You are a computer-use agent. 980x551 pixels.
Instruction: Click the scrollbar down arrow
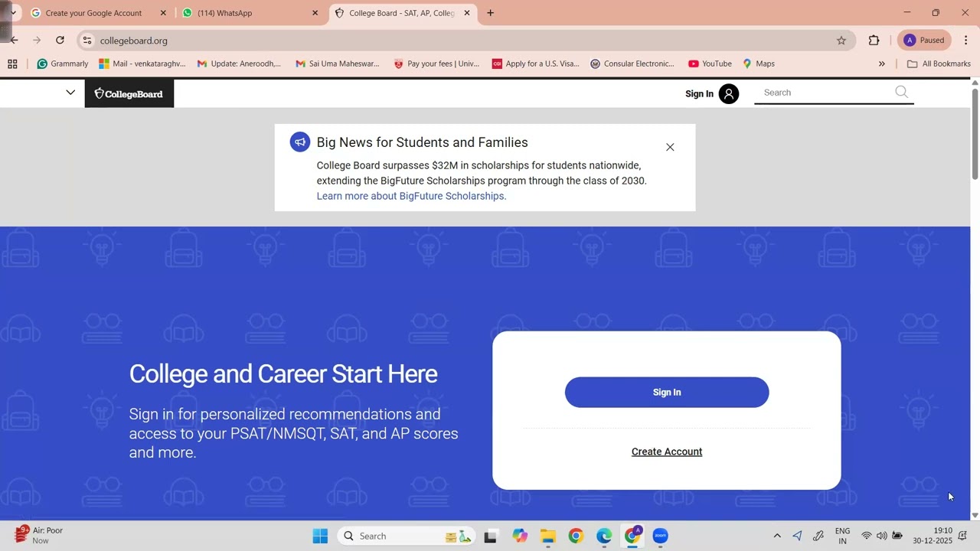[975, 515]
